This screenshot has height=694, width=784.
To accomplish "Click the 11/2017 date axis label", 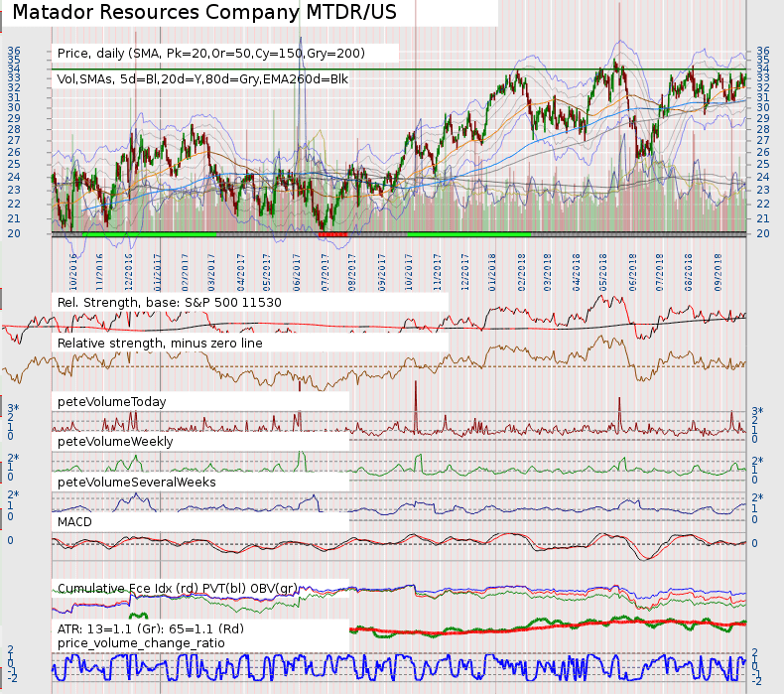I will pos(438,272).
